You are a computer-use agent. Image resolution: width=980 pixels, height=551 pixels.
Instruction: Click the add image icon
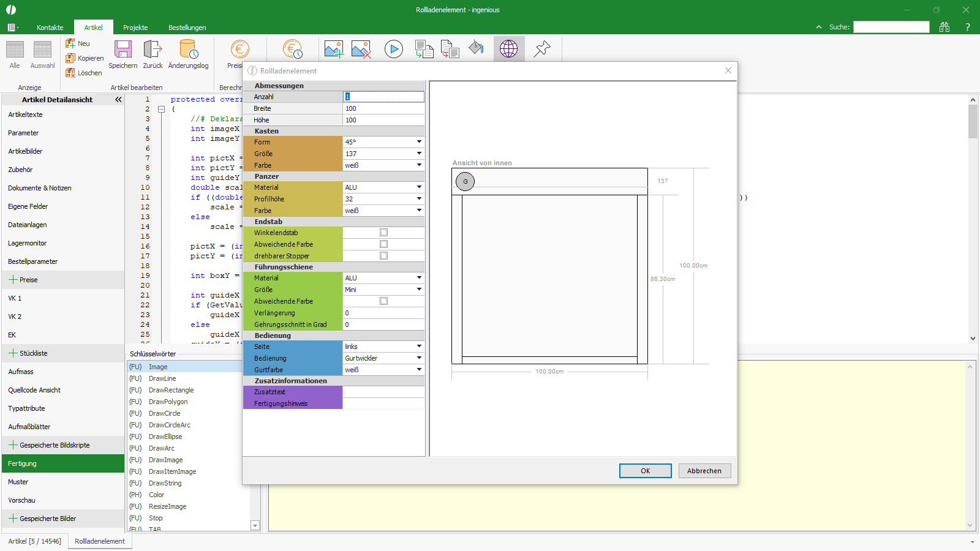point(334,49)
